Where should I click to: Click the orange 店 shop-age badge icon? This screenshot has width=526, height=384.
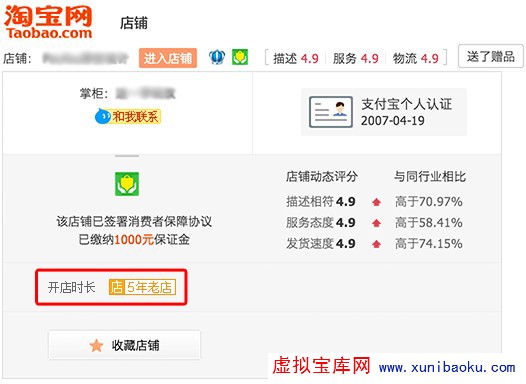[116, 287]
